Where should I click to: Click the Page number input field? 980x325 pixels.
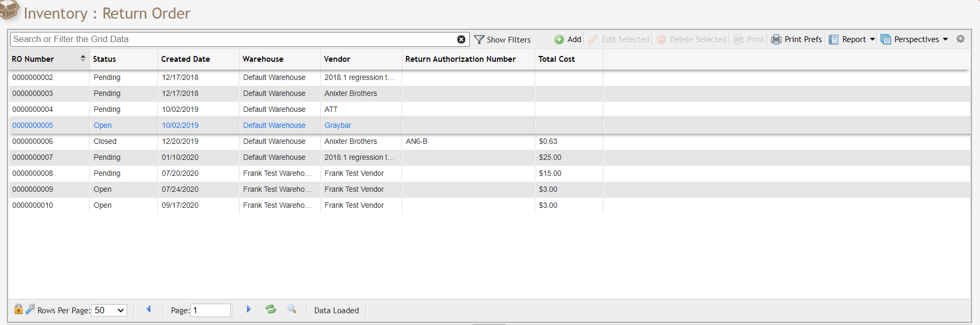coord(211,310)
